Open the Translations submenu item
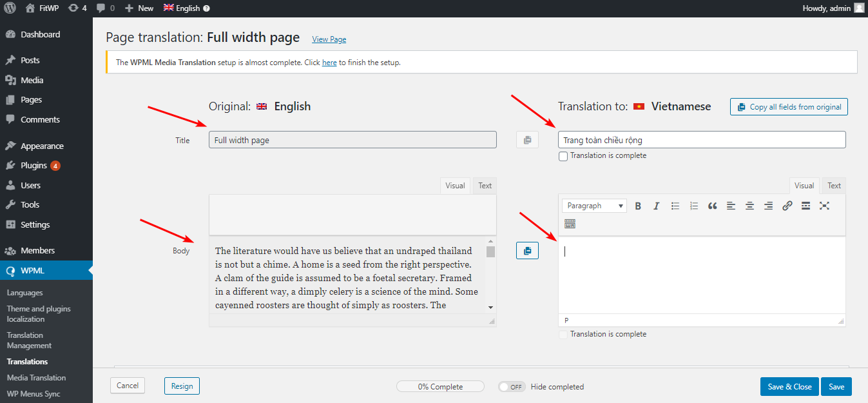 click(x=28, y=362)
